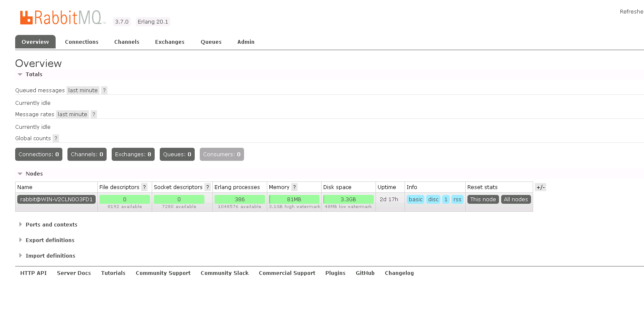Toggle node table columns with +/-

540,187
